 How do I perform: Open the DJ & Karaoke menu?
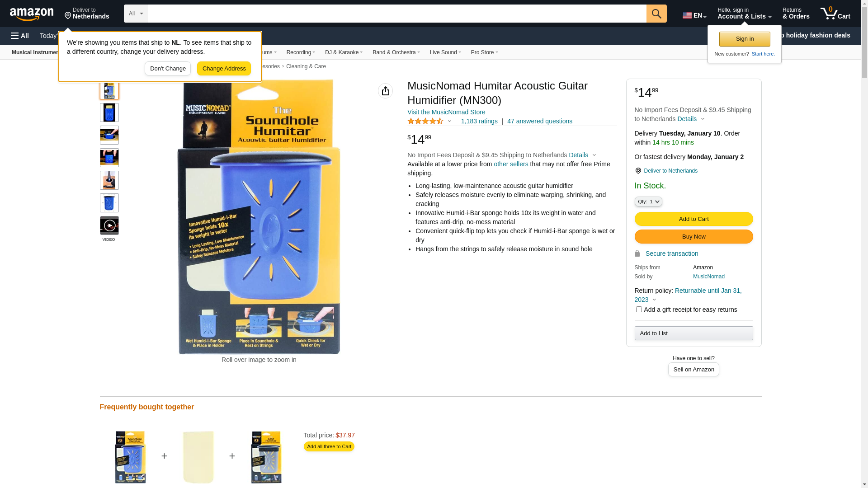(344, 52)
